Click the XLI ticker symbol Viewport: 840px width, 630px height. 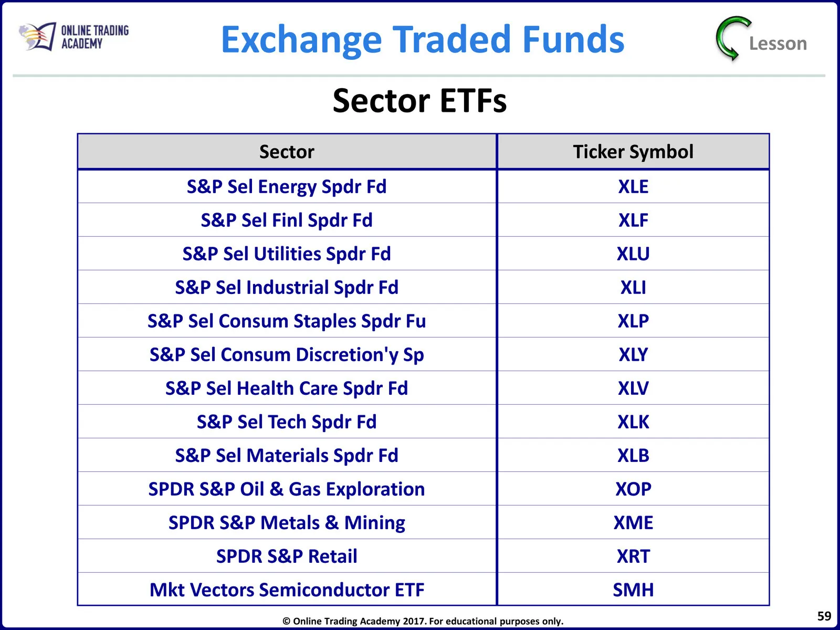633,288
